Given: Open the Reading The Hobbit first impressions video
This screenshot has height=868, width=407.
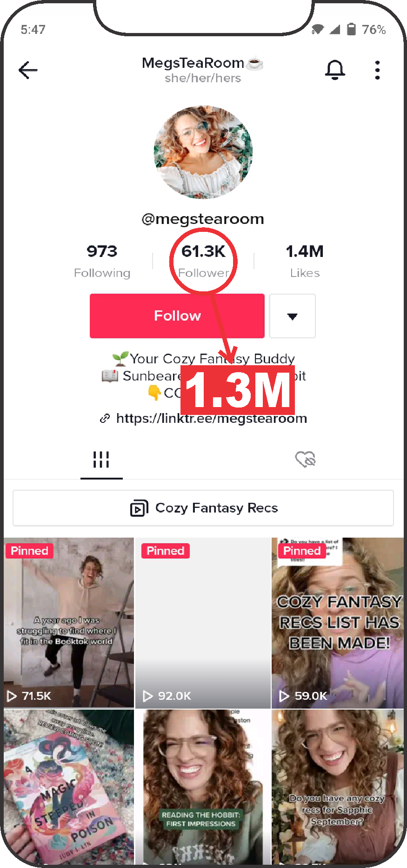Looking at the screenshot, I should [202, 787].
